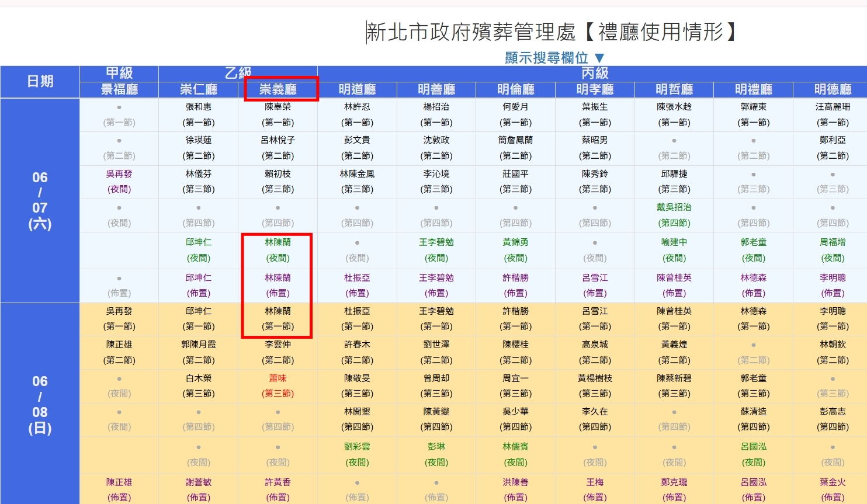
Task: Click the 乙級 grade header
Action: [x=238, y=73]
